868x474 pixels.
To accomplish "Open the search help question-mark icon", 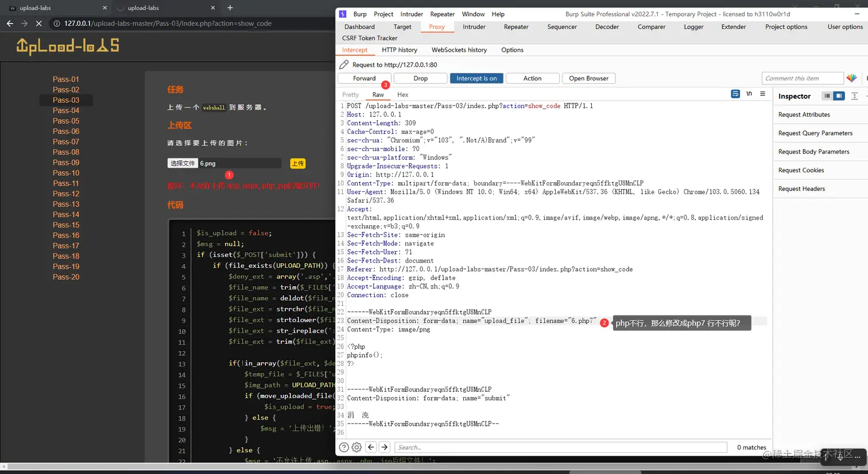I will click(344, 447).
